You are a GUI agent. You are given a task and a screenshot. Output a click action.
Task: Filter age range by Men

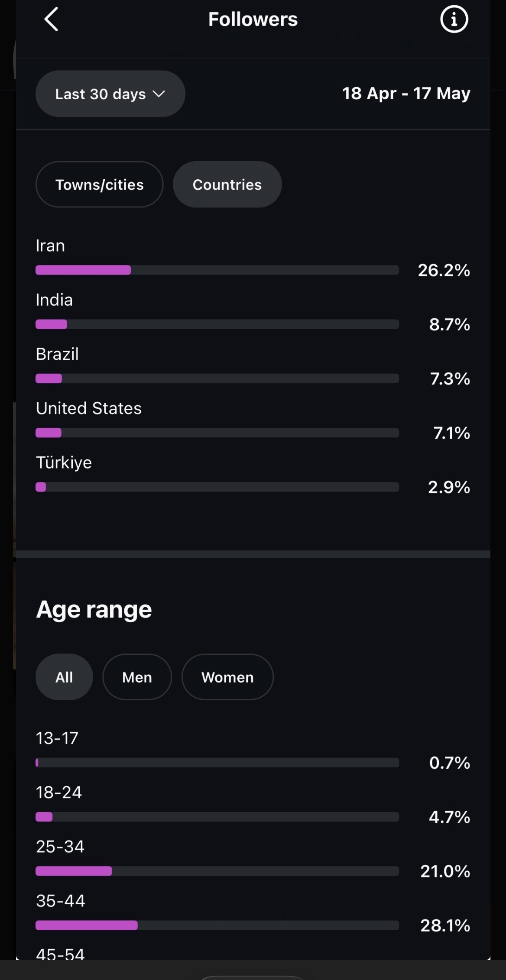pyautogui.click(x=137, y=677)
